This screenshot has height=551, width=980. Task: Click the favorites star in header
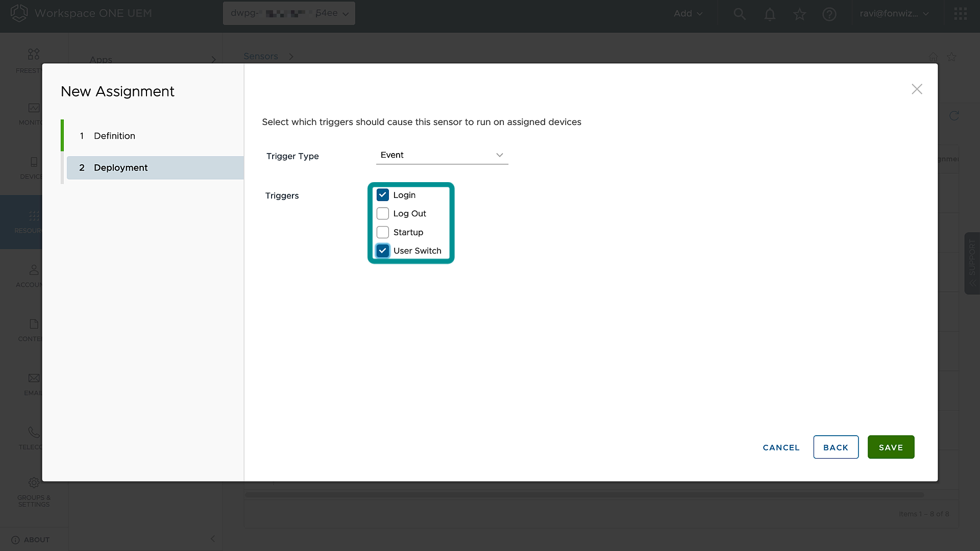[799, 14]
